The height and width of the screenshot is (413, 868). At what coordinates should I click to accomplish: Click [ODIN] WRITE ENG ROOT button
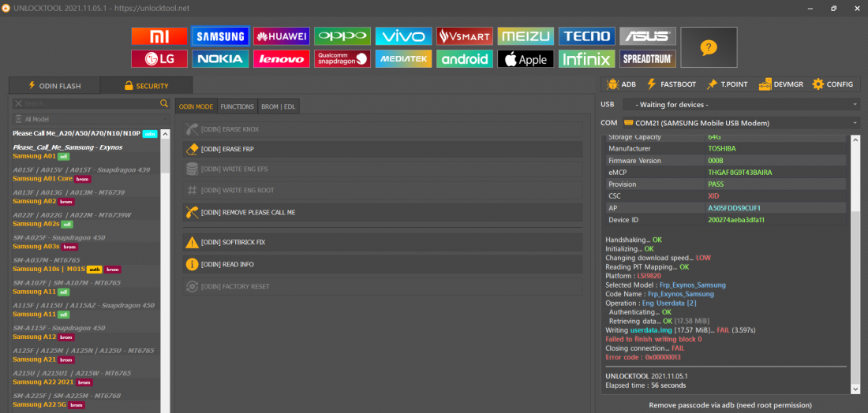(383, 190)
